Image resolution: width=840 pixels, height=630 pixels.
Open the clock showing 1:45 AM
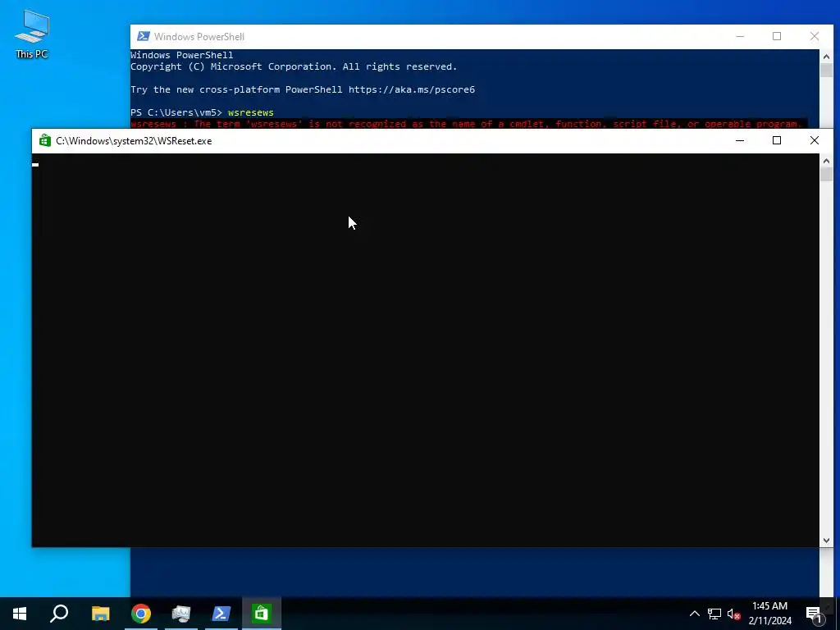769,614
